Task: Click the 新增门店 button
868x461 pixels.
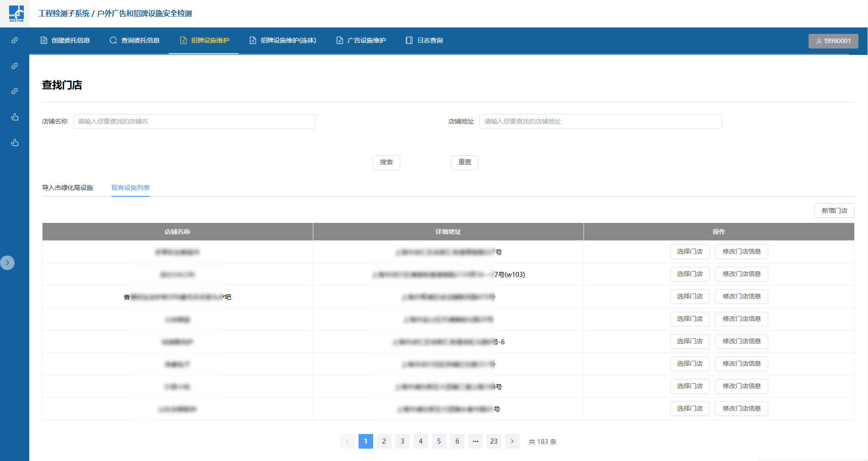Action: tap(834, 211)
